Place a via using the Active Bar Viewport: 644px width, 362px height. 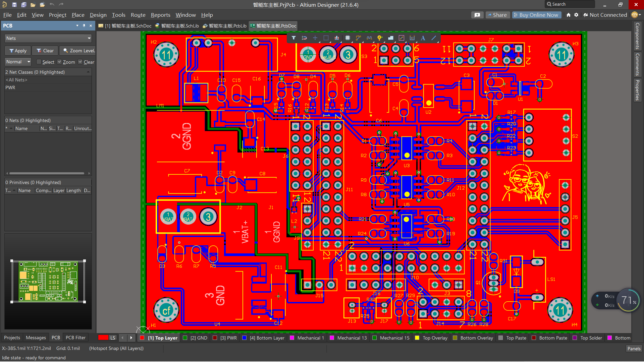(x=379, y=38)
